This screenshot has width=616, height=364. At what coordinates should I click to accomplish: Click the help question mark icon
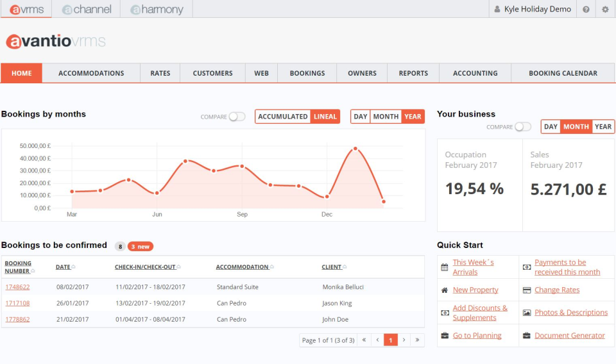pyautogui.click(x=586, y=10)
